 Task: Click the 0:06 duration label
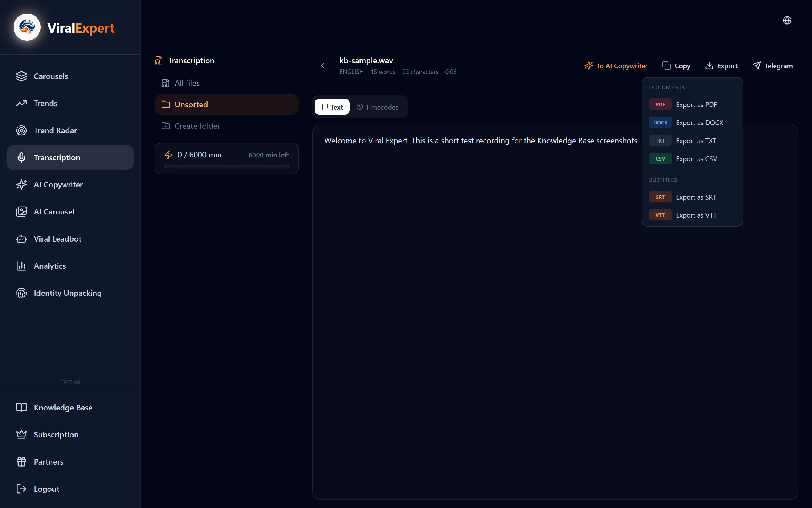[x=451, y=72]
